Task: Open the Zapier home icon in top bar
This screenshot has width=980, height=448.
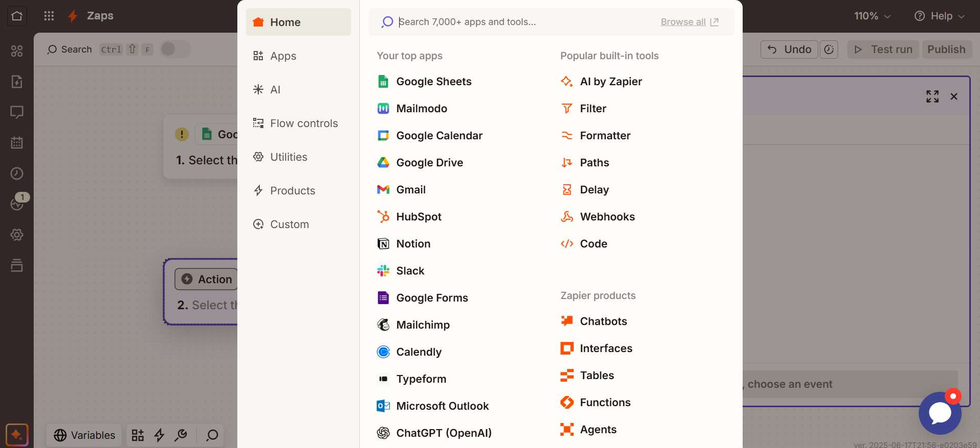Action: pos(17,16)
